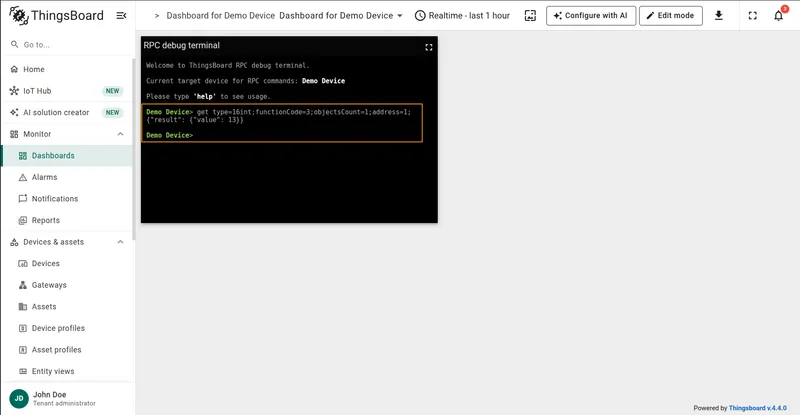The image size is (800, 415).
Task: Click the JD avatar circle
Action: tap(19, 398)
